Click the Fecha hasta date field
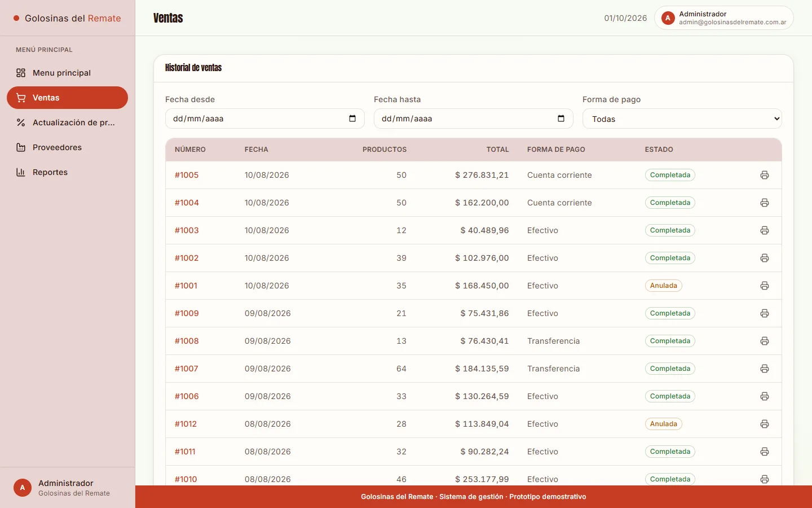812x508 pixels. pos(474,119)
